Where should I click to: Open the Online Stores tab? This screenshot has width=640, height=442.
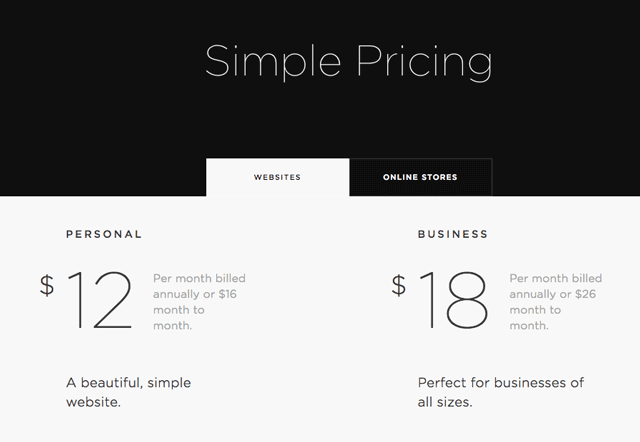420,177
